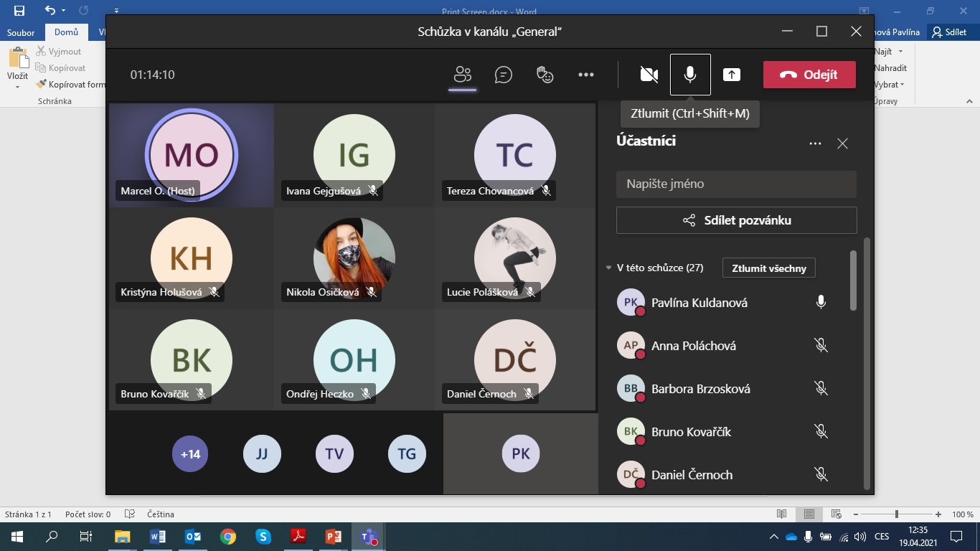Click Kopírovat in Word clipboard group

[x=61, y=68]
